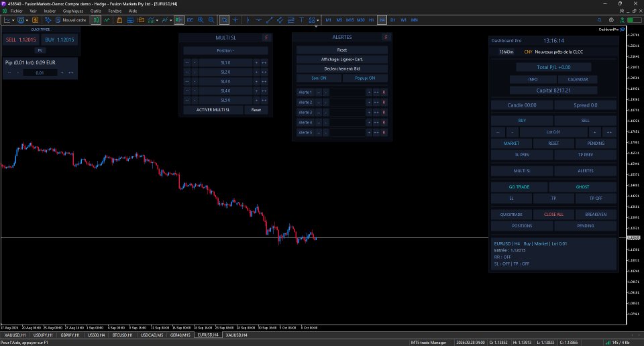The height and width of the screenshot is (346, 644).
Task: Click Nouvel ordre in toolbar
Action: [70, 19]
